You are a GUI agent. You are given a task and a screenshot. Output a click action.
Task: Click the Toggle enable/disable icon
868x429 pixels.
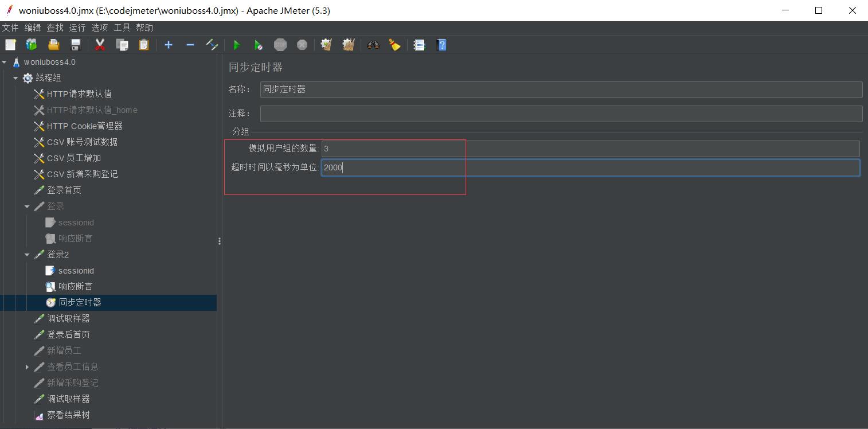tap(212, 45)
